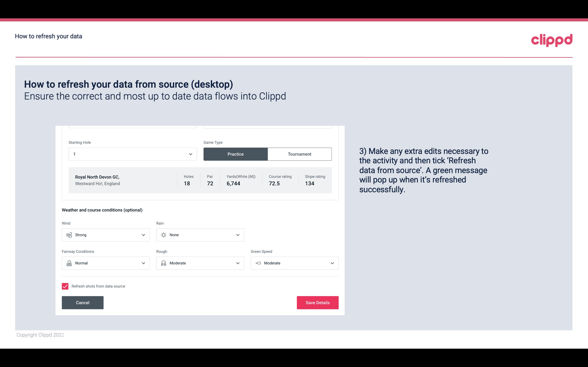Viewport: 588px width, 367px height.
Task: Click the Save Details button
Action: tap(317, 302)
